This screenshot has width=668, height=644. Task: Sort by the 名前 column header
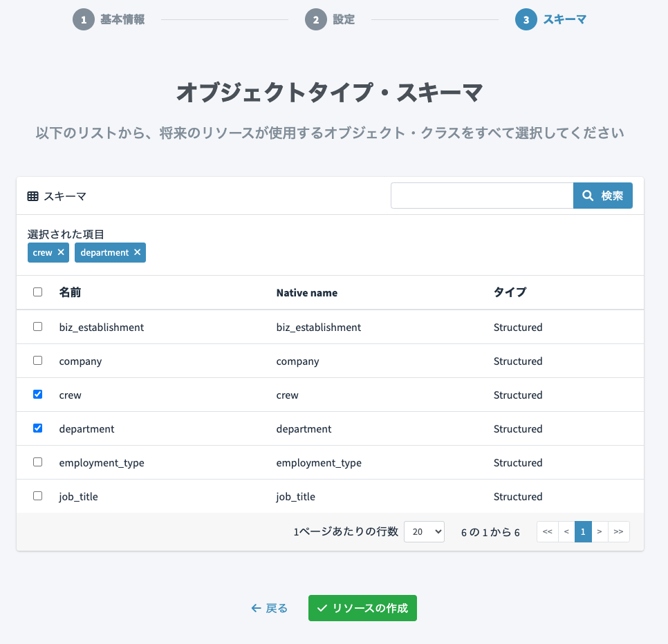pos(70,292)
